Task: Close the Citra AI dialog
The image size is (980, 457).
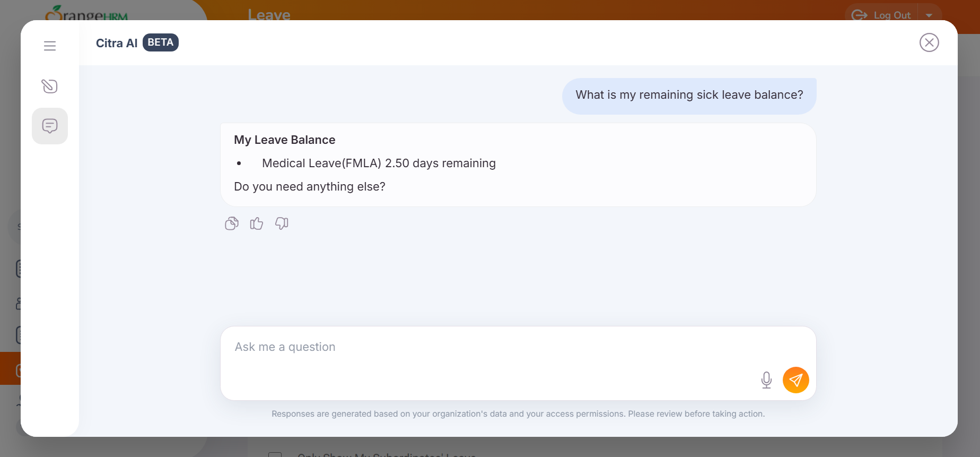Action: (929, 42)
